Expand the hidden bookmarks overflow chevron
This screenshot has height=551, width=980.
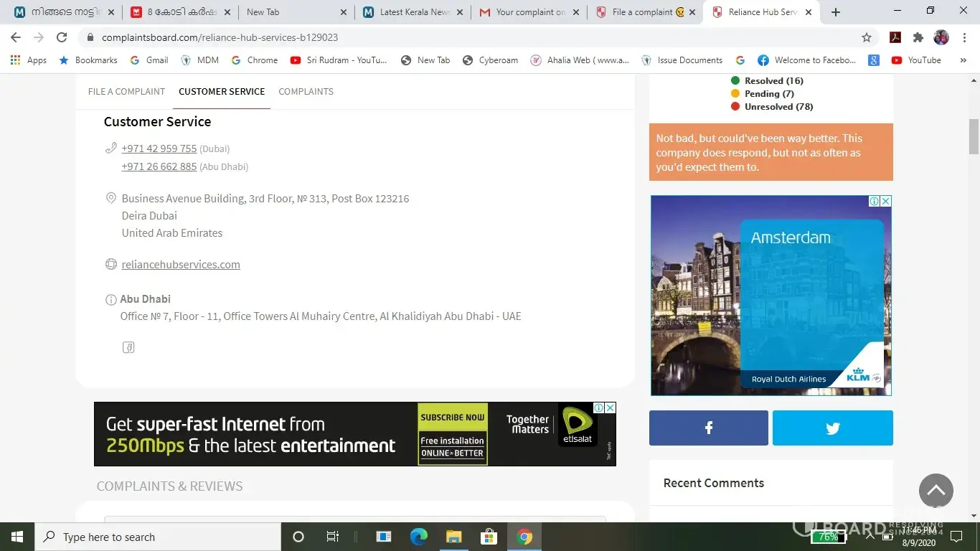pos(963,60)
